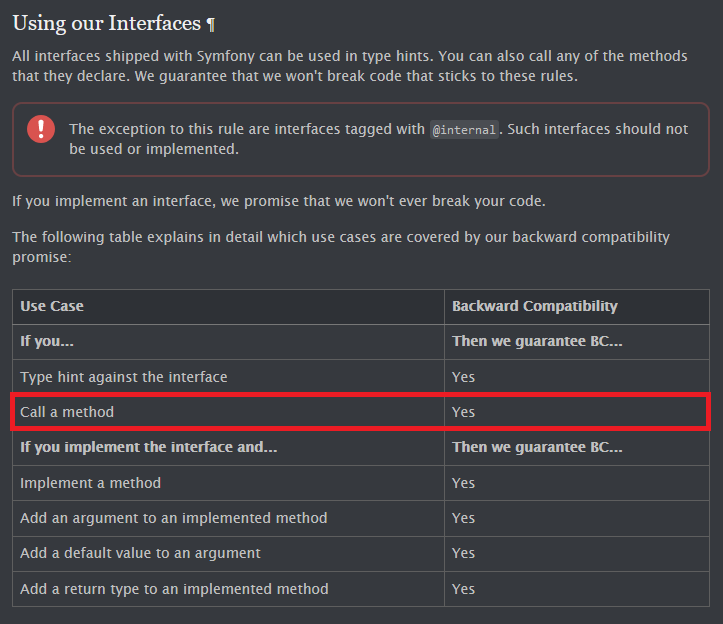This screenshot has height=624, width=723.
Task: Click the red exclamation warning icon
Action: (x=41, y=129)
